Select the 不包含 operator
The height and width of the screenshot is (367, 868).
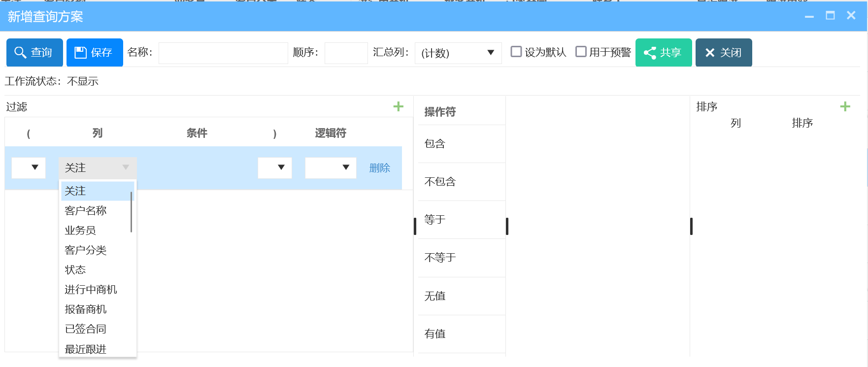[440, 182]
